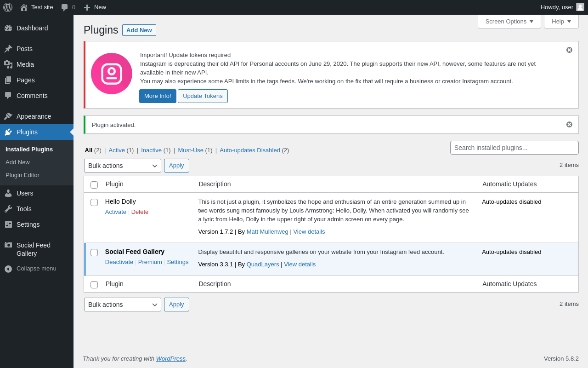Tick the Social Feed Gallery checkbox
Image resolution: width=588 pixels, height=368 pixels.
(94, 253)
